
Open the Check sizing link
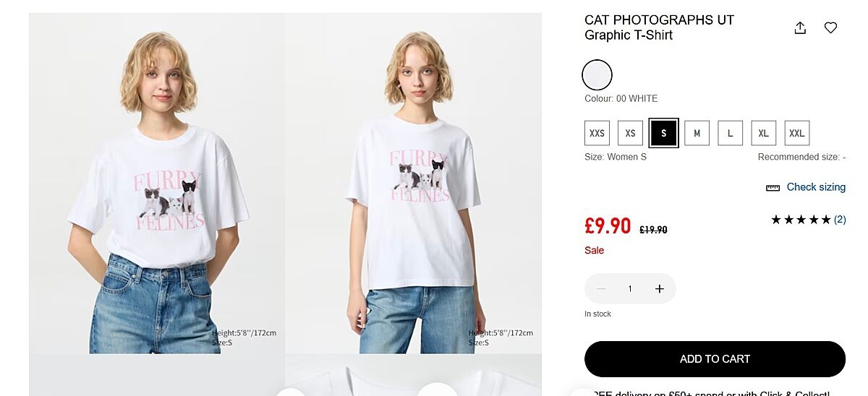816,187
